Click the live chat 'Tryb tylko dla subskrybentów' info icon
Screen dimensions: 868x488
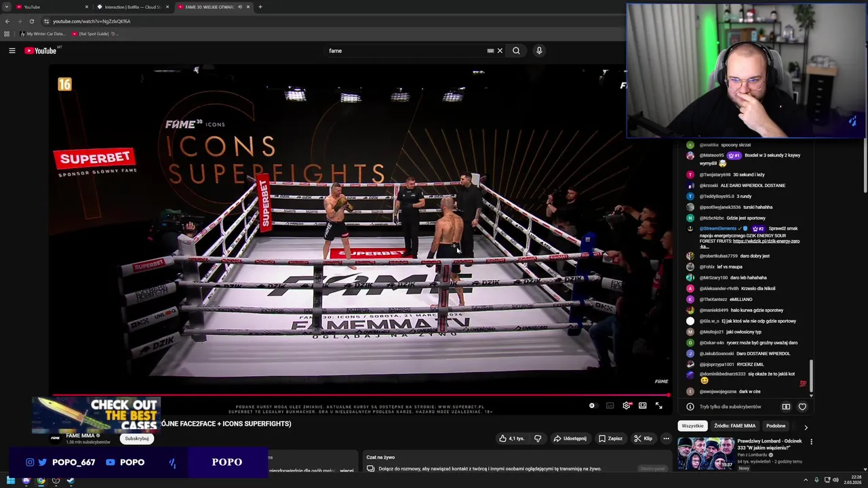pos(690,407)
